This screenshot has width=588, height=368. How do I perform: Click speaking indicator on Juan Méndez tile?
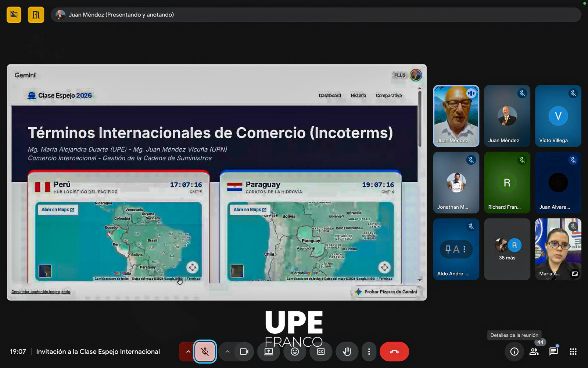(x=471, y=93)
